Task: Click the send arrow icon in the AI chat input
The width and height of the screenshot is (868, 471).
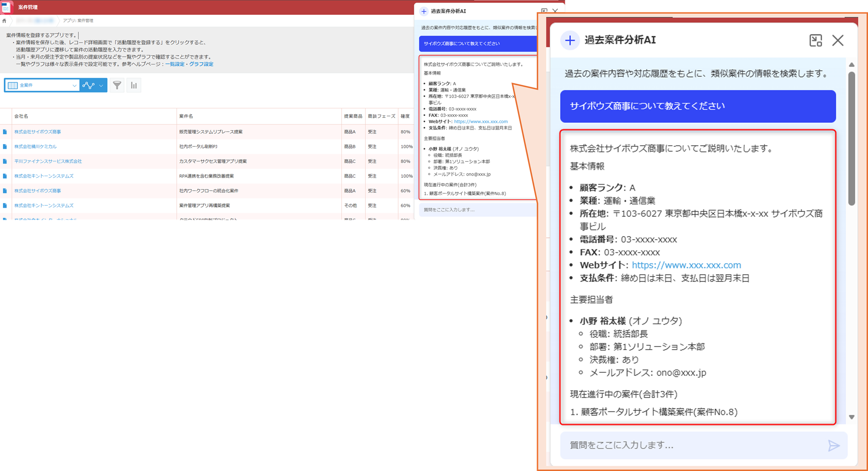Action: 833,445
